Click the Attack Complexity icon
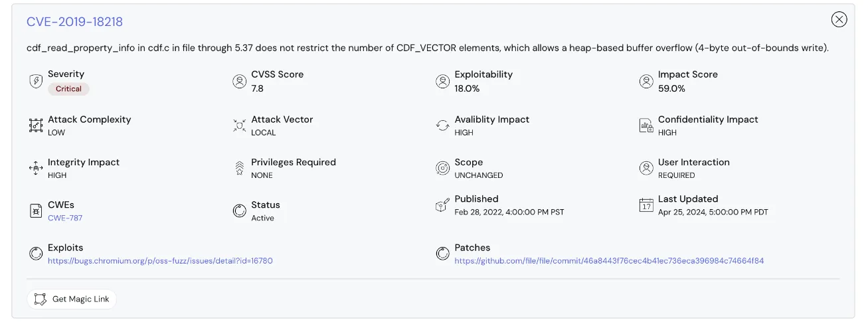Viewport: 868px width, 324px height. 36,125
